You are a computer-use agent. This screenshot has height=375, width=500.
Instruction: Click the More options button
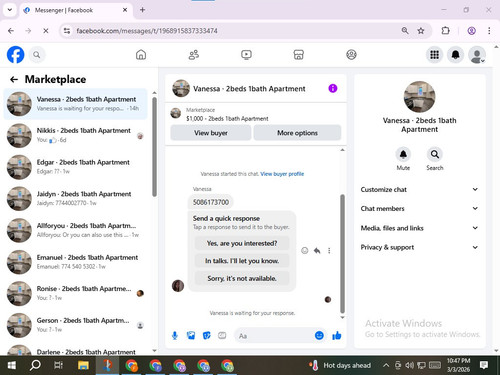297,133
